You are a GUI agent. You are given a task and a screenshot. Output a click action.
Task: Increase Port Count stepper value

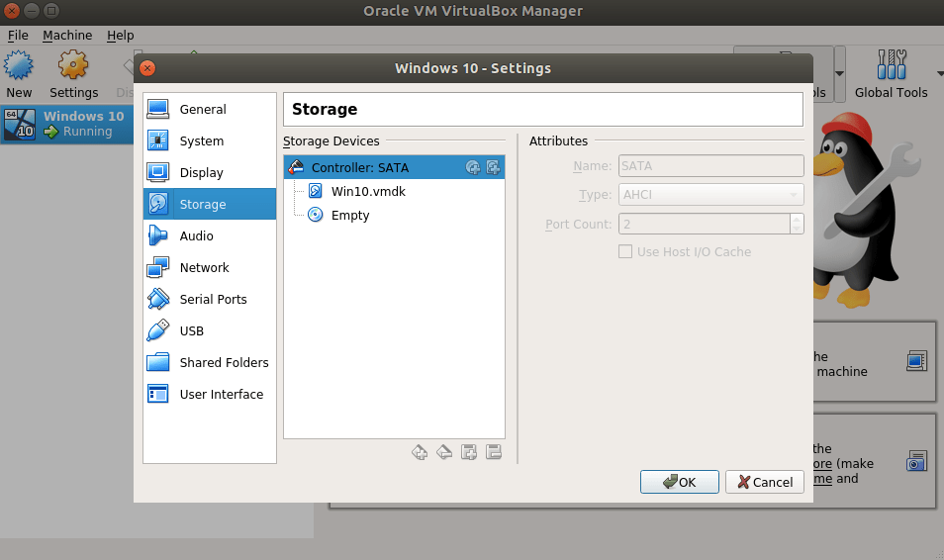point(797,220)
